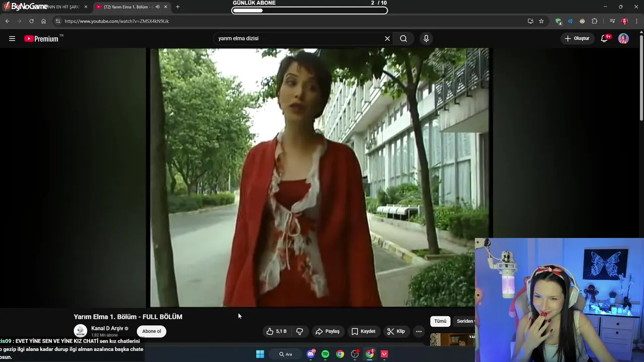
Task: Close the Yarım Elma 1. Bölüm tab
Action: tap(166, 7)
